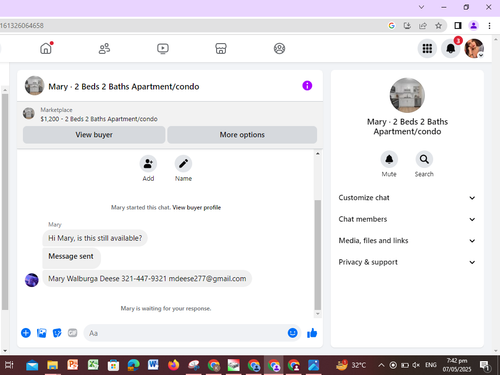
Task: Open account menu via profile picture
Action: (x=474, y=49)
